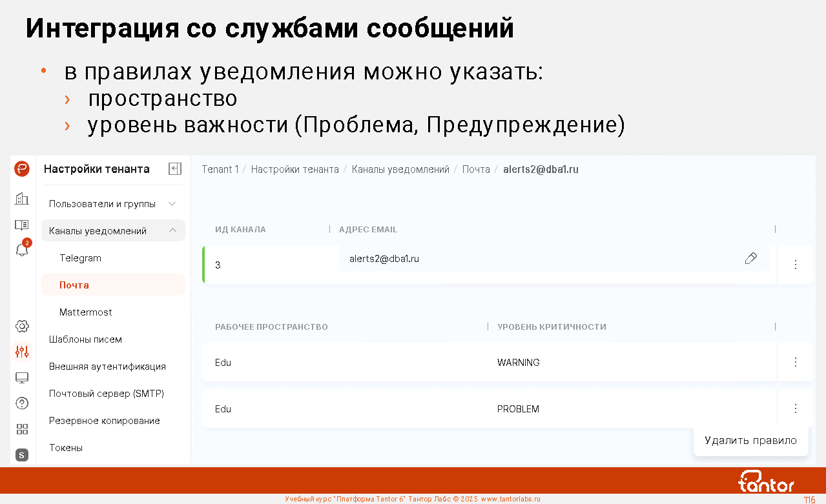Click the settings gear icon

coord(22,326)
